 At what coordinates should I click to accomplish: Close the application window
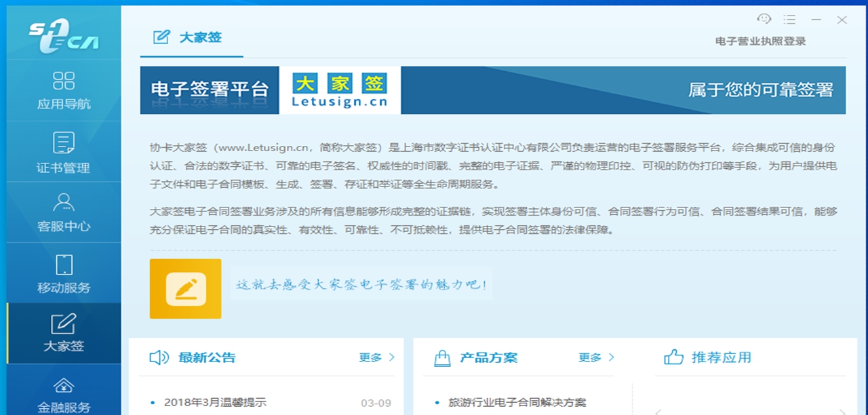pos(842,20)
